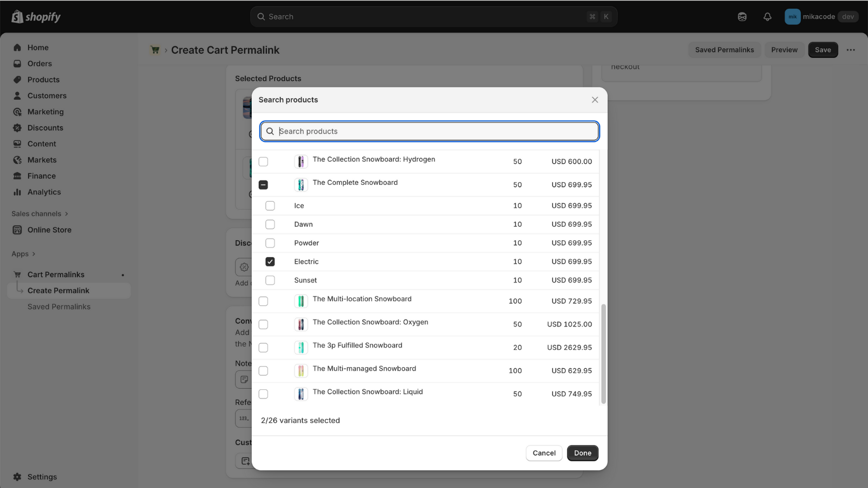The width and height of the screenshot is (868, 488).
Task: Open the Marketing section icon
Action: click(x=17, y=112)
